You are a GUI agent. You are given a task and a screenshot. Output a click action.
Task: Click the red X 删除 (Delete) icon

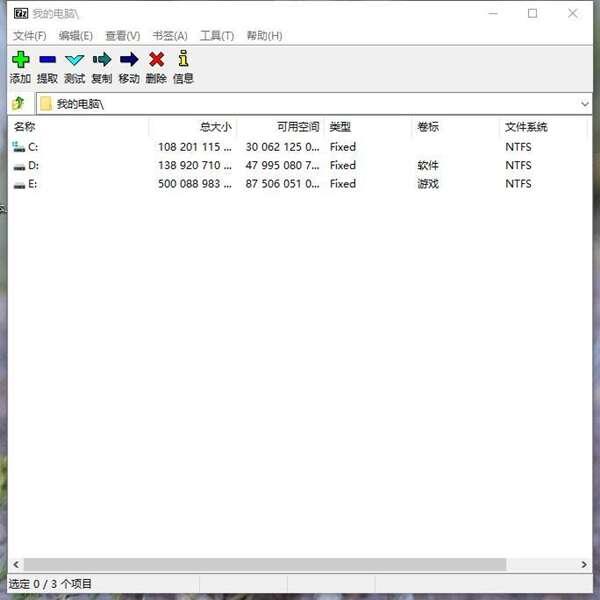(x=156, y=60)
